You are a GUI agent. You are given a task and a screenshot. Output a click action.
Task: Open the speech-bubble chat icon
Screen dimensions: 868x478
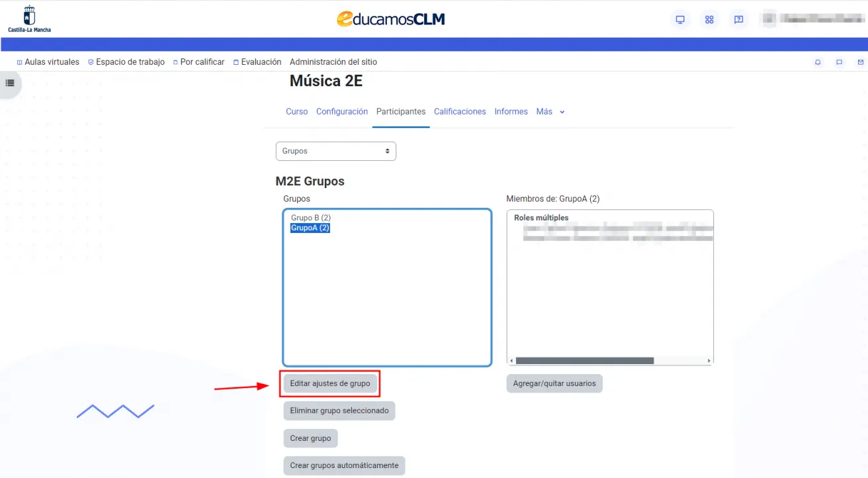[839, 62]
